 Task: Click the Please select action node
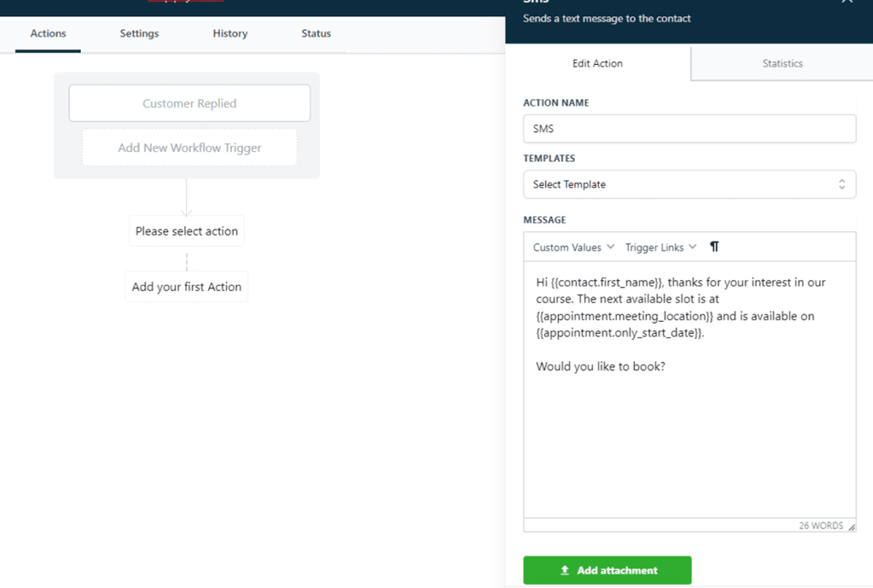click(x=187, y=231)
